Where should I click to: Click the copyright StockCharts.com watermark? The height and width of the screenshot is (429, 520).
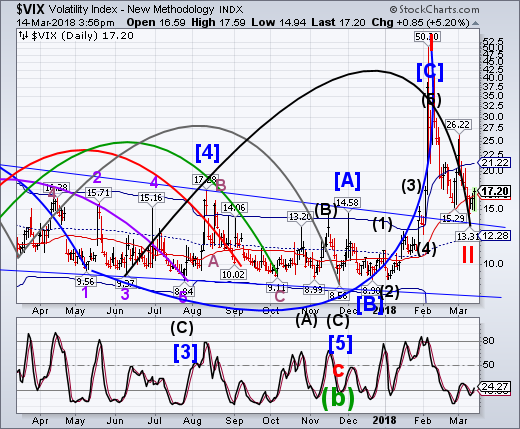(x=435, y=9)
